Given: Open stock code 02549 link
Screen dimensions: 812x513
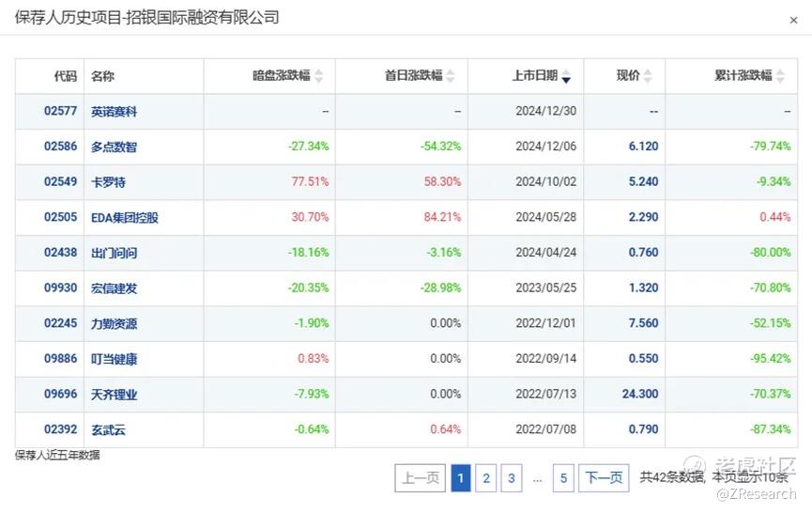Looking at the screenshot, I should pos(60,181).
